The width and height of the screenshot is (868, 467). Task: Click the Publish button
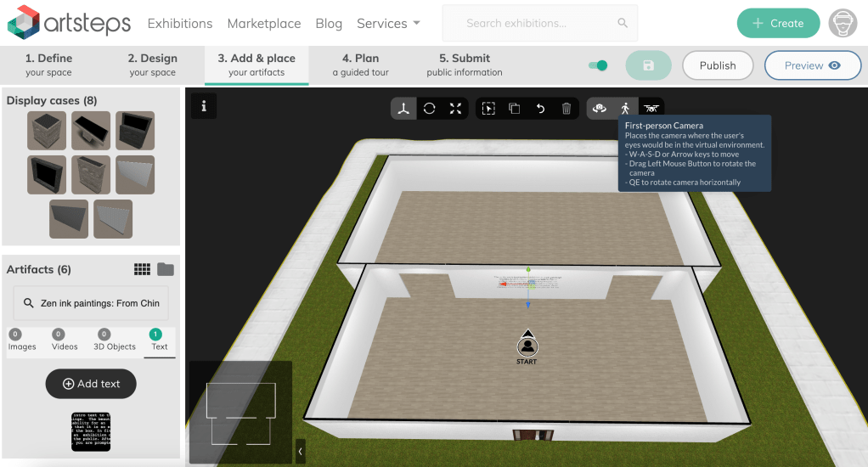pos(718,65)
